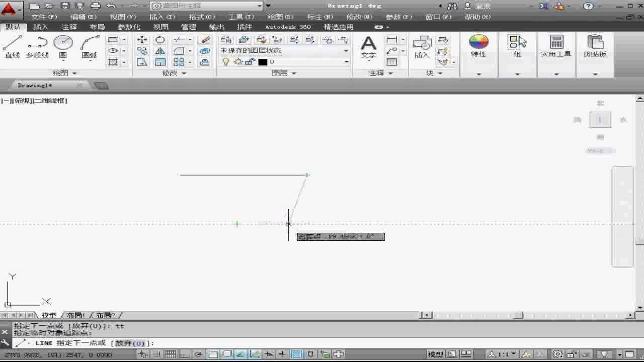Switch to the 布局1 layout tab
644x362 pixels.
74,315
